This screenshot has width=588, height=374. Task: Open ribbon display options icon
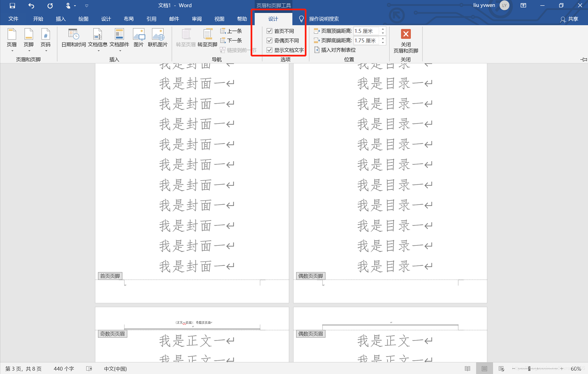click(x=523, y=5)
